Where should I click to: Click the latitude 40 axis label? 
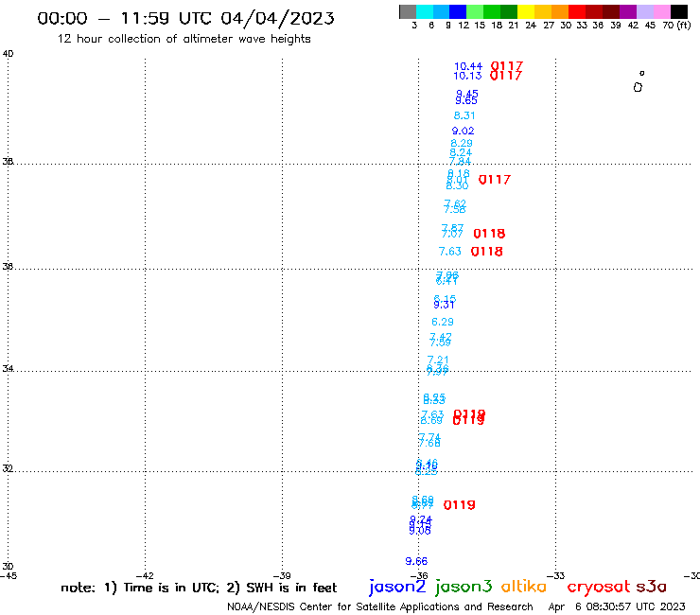(8, 54)
